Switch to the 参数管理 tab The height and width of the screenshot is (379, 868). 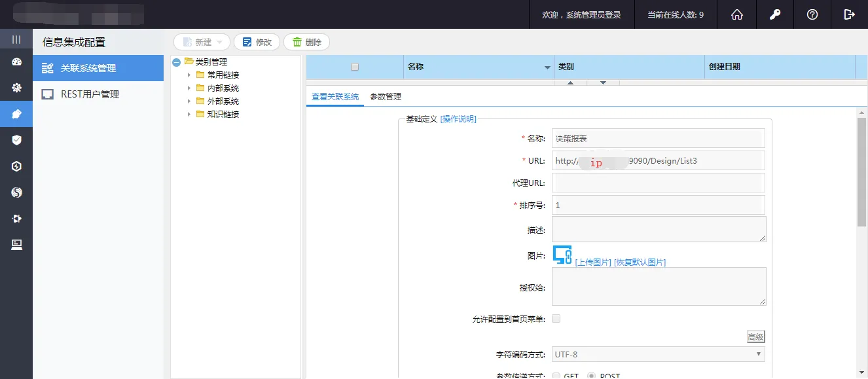(x=386, y=97)
